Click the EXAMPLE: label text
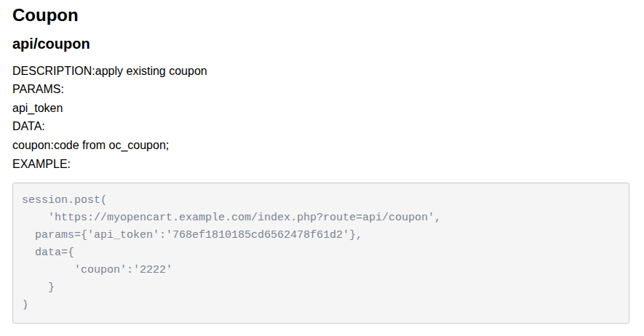Screen dimensions: 644x336 (41, 164)
